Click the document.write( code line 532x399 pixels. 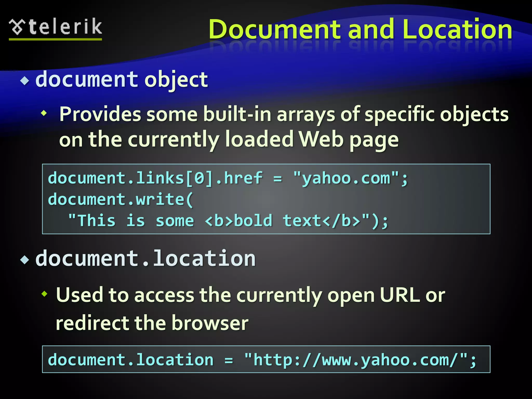(x=121, y=199)
